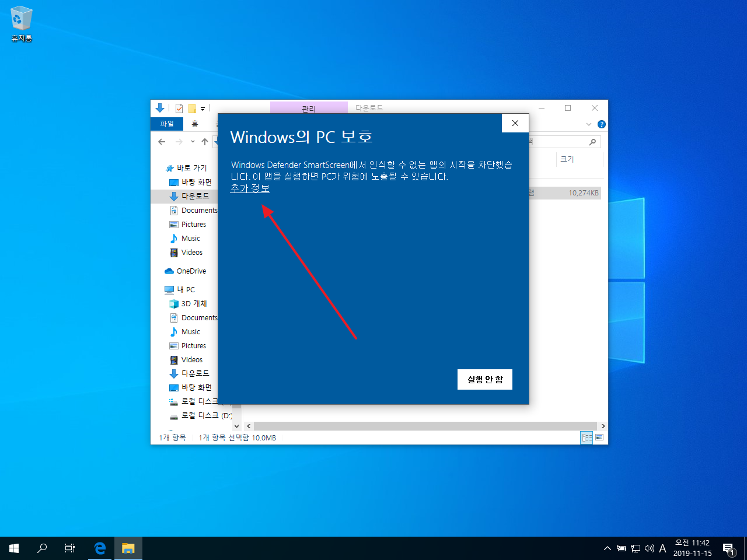Screen dimensions: 747x560
Task: Expand the ribbon with the chevron
Action: (x=588, y=124)
